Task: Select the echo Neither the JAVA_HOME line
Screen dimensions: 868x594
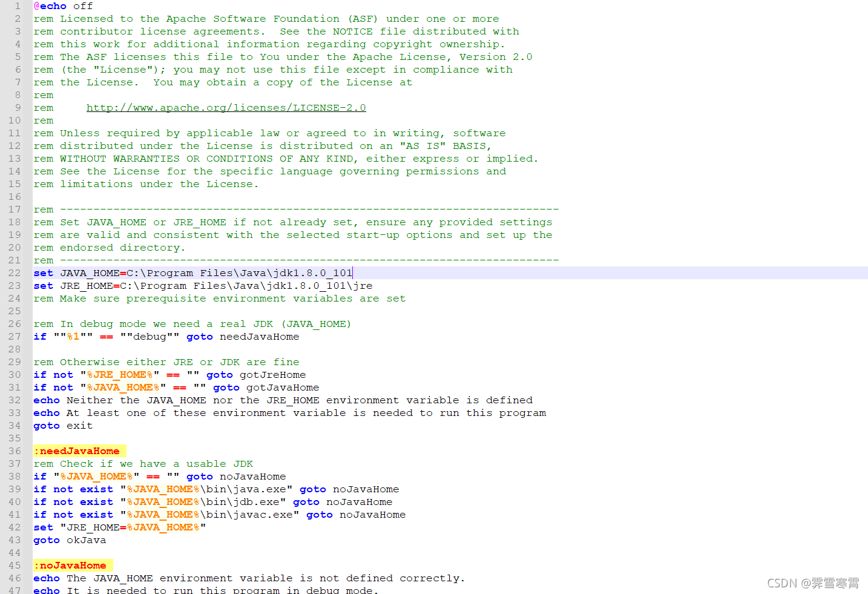Action: click(x=283, y=400)
